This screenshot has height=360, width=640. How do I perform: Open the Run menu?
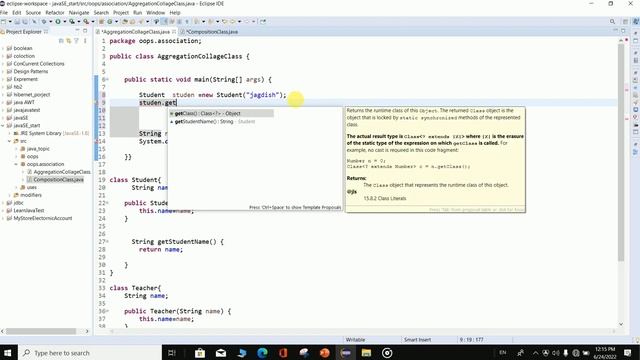[x=138, y=13]
